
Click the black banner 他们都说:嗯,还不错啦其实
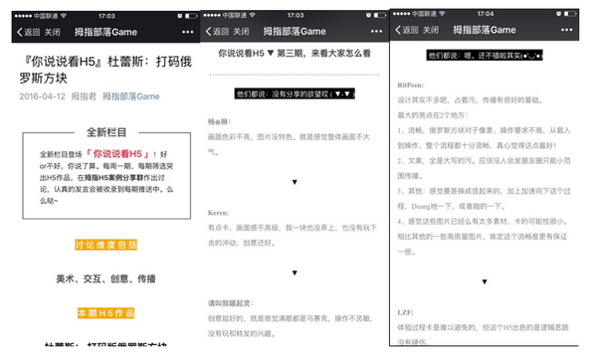[485, 56]
